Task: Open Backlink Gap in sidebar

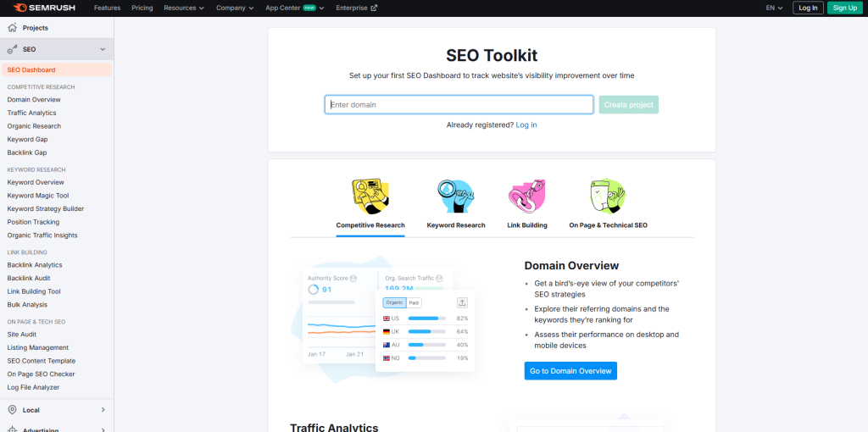Action: point(27,152)
